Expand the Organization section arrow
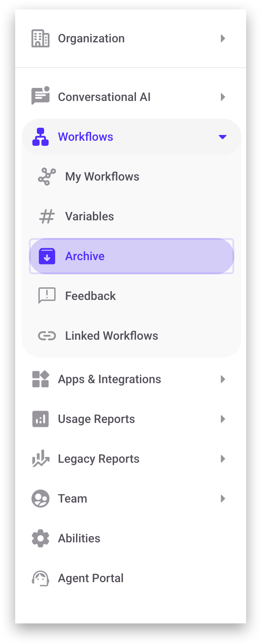The width and height of the screenshot is (261, 644). pyautogui.click(x=223, y=38)
